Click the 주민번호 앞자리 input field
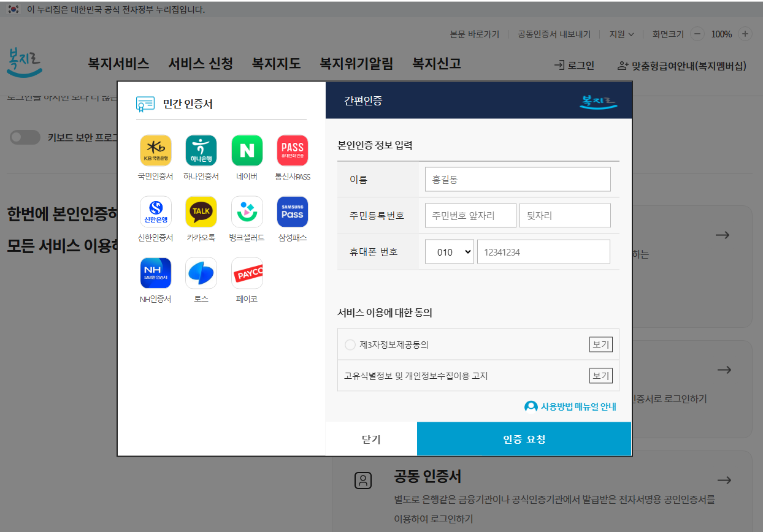 [x=470, y=216]
